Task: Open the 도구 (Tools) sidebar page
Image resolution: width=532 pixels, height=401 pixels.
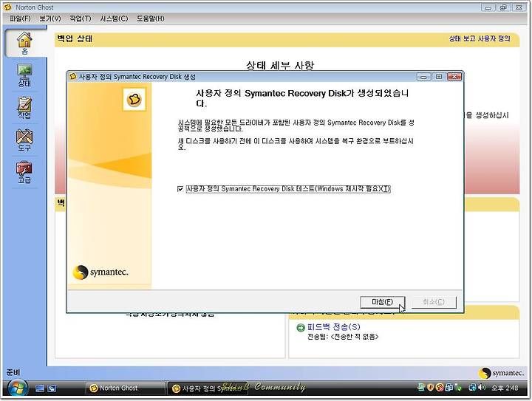Action: 24,140
